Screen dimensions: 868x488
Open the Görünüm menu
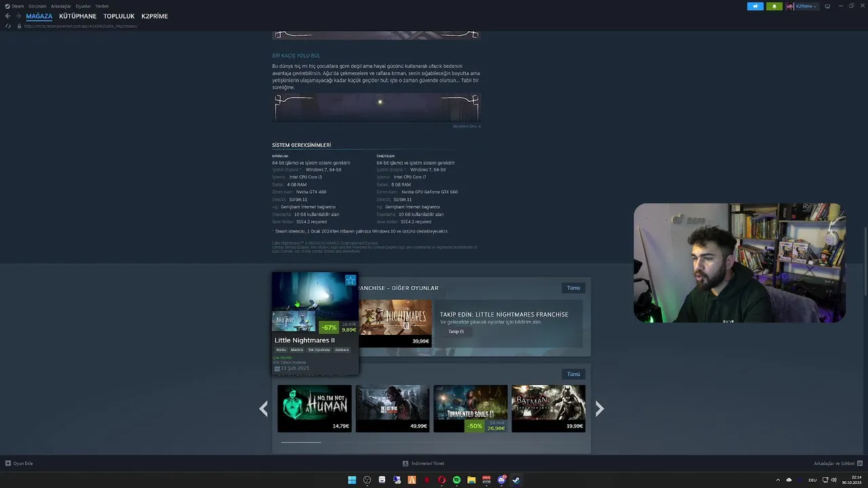37,6
